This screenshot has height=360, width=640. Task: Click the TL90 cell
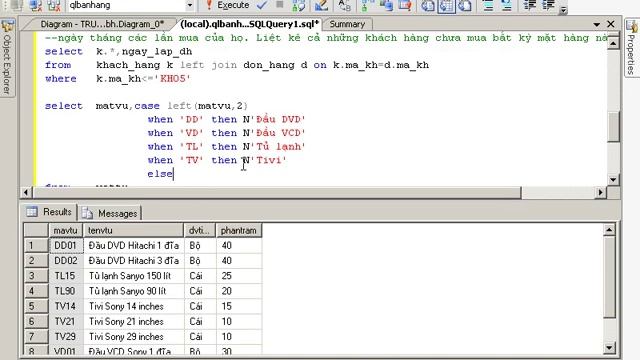[x=66, y=291]
